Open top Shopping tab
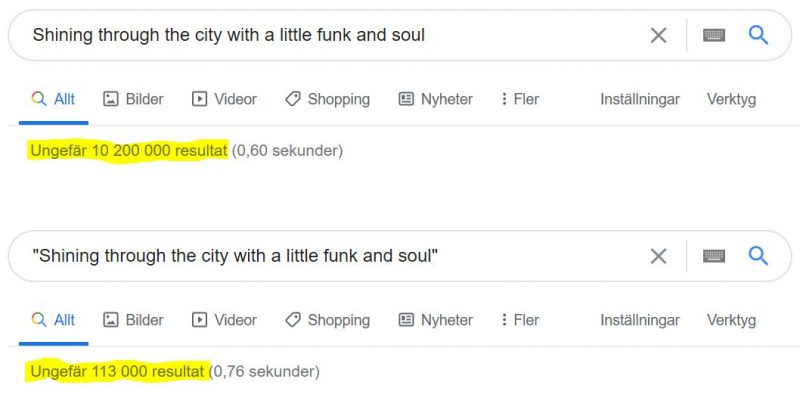 point(327,99)
